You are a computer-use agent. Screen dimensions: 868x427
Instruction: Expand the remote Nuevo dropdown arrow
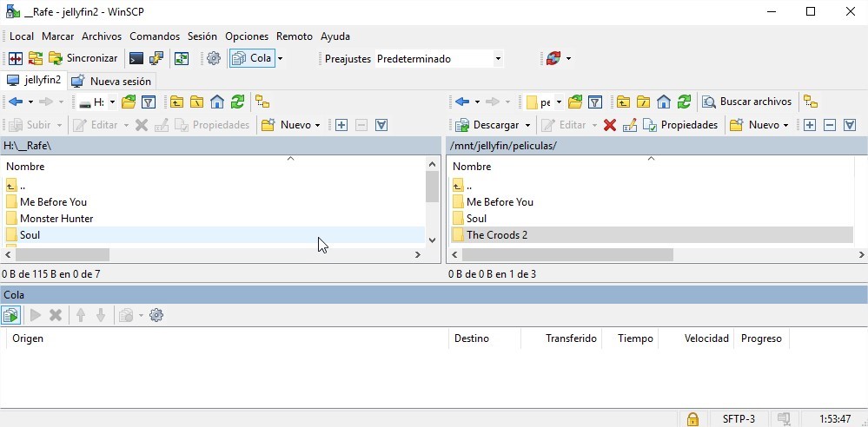[785, 125]
